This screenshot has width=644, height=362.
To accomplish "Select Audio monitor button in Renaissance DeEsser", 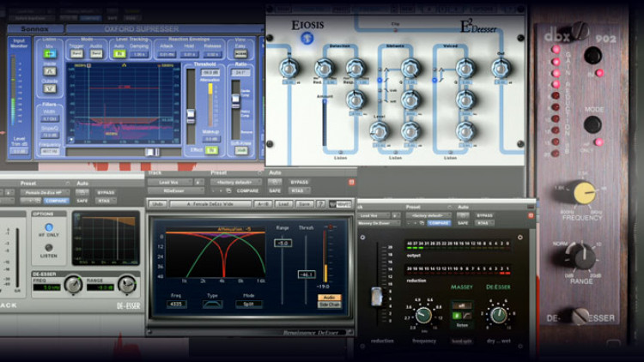I will [330, 298].
